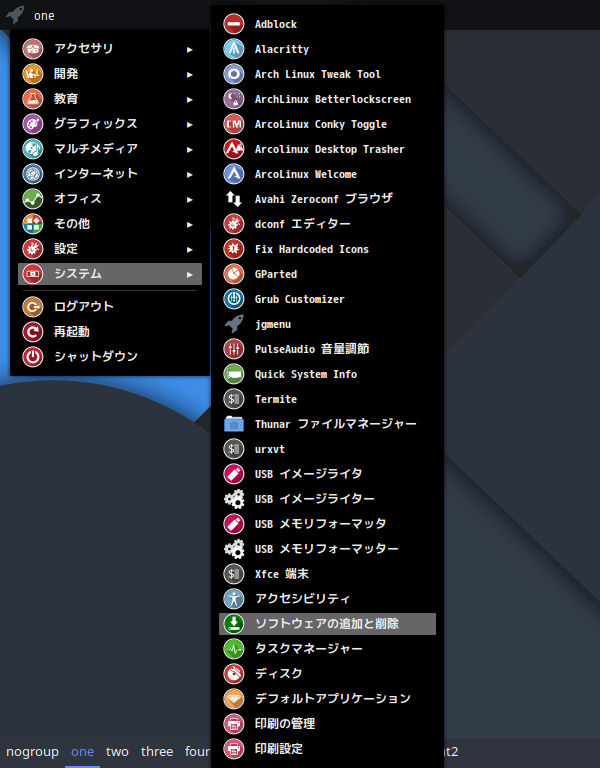Expand インターネット submenu arrow
The width and height of the screenshot is (600, 768).
[x=190, y=174]
